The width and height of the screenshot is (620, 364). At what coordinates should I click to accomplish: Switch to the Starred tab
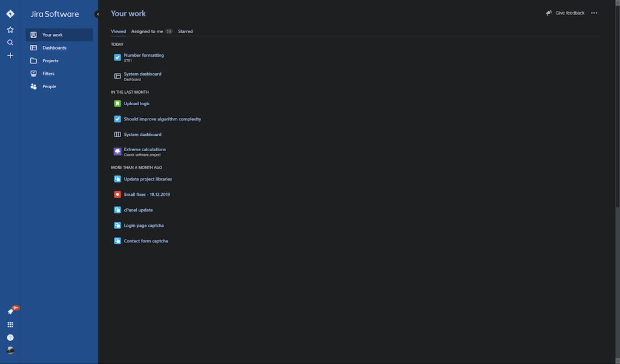[x=185, y=31]
